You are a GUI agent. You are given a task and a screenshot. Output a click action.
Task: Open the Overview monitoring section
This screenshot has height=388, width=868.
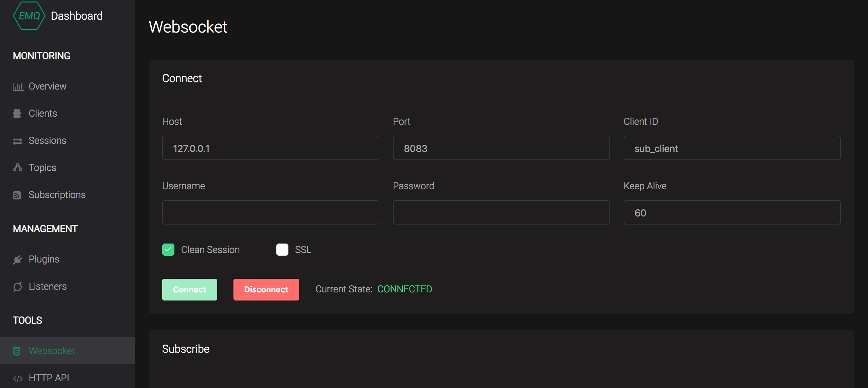point(47,86)
